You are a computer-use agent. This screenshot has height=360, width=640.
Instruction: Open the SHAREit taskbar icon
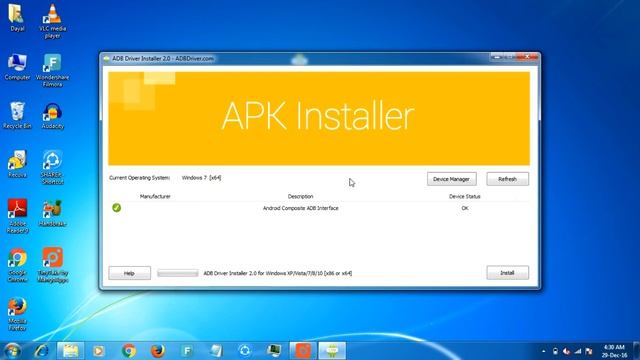(x=245, y=351)
